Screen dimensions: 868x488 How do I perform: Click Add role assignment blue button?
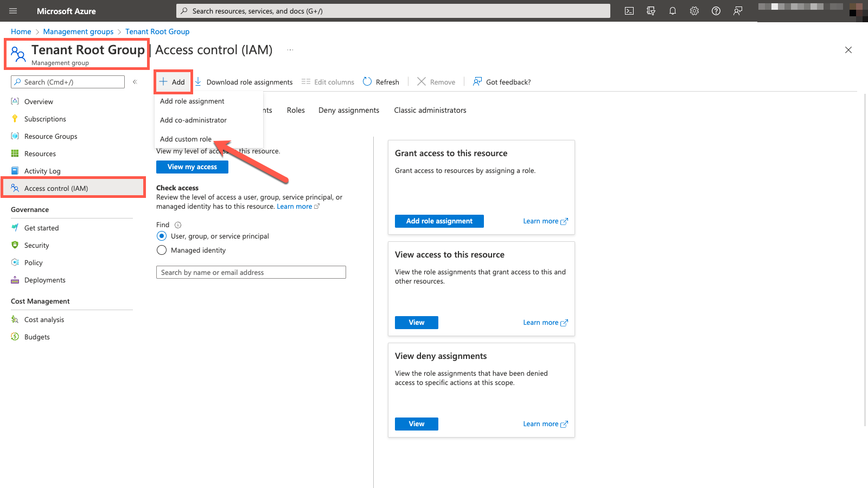(x=439, y=221)
